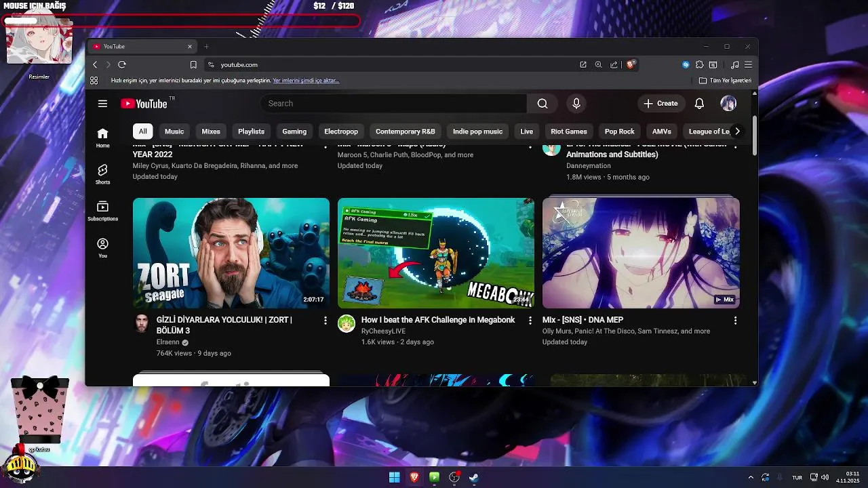This screenshot has height=488, width=868.
Task: Select the Contemporary R&B chip
Action: 406,131
